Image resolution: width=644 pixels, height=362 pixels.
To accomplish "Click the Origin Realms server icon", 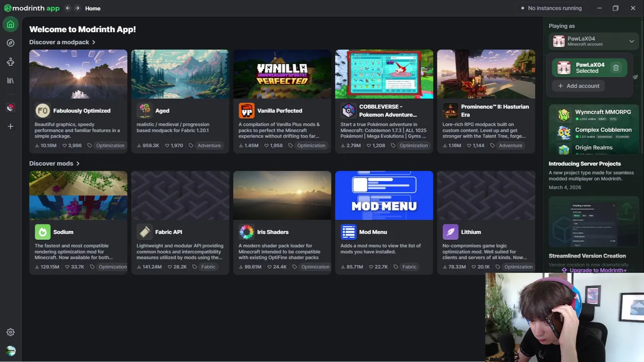I will tap(564, 149).
